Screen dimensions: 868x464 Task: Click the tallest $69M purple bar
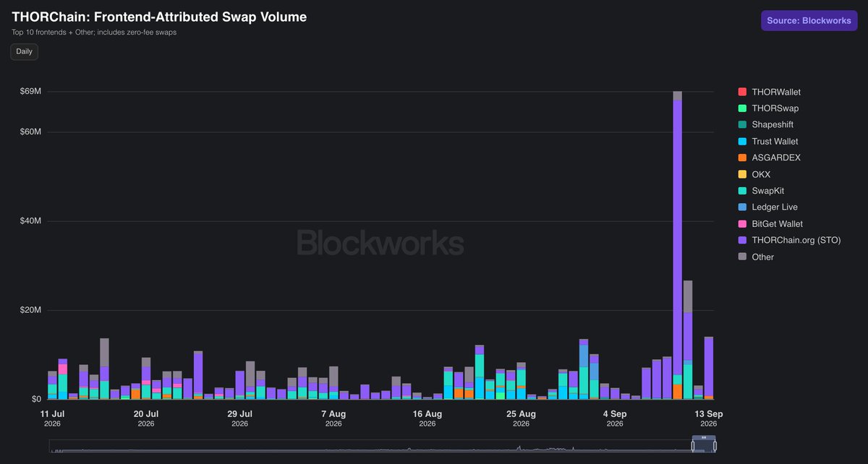point(678,237)
